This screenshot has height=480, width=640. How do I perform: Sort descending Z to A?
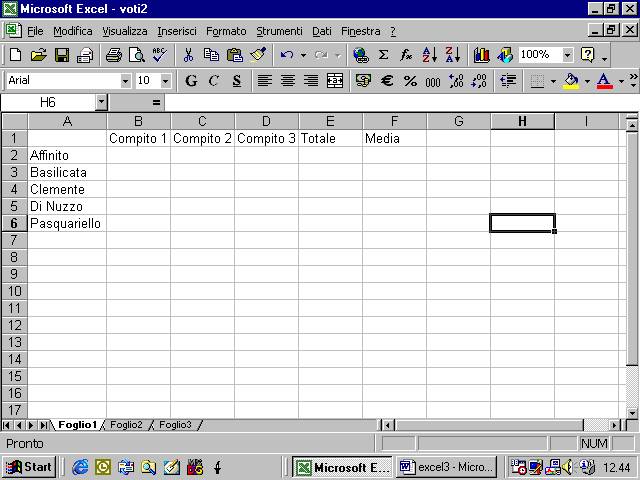click(453, 55)
